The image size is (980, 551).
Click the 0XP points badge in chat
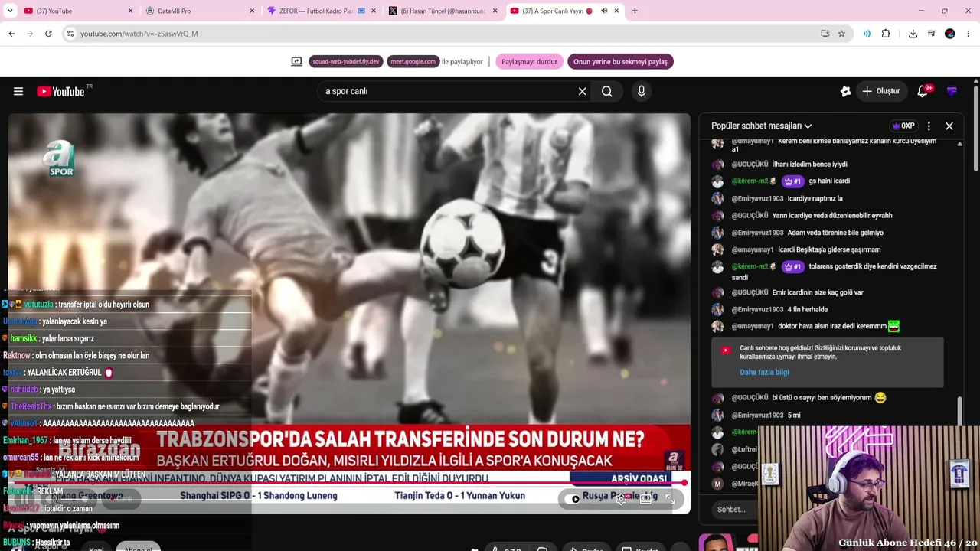[903, 126]
